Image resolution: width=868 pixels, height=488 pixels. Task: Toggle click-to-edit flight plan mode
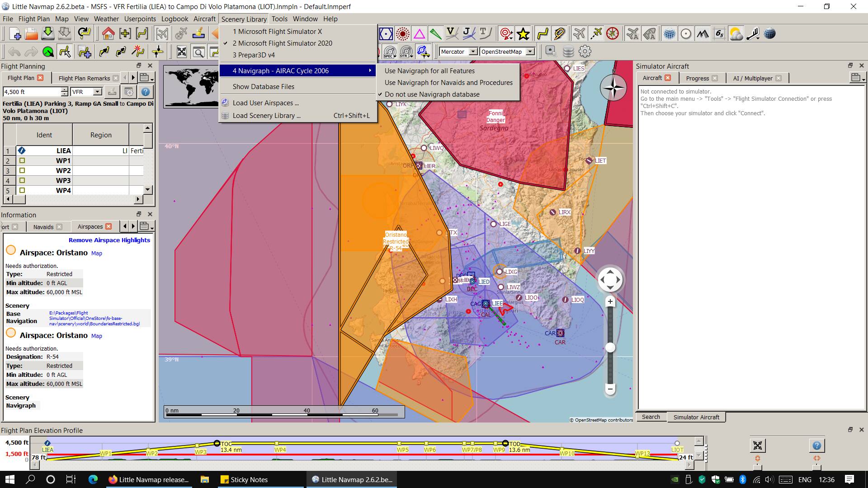pos(65,52)
